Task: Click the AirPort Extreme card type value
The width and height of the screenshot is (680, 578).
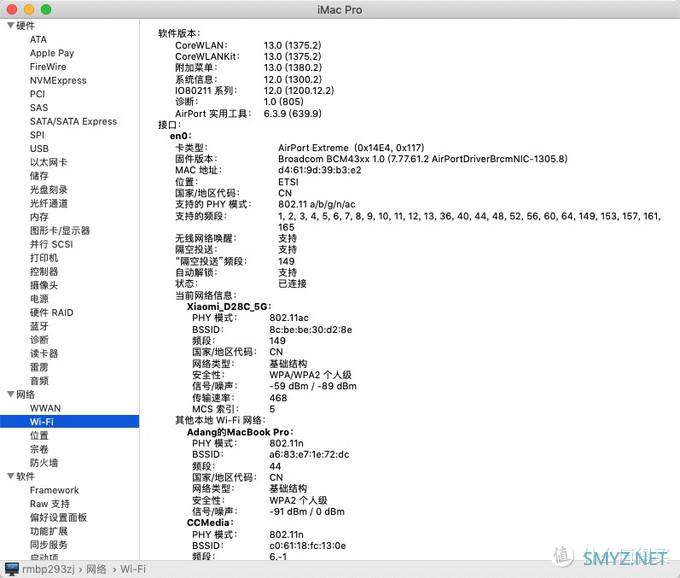Action: [351, 147]
